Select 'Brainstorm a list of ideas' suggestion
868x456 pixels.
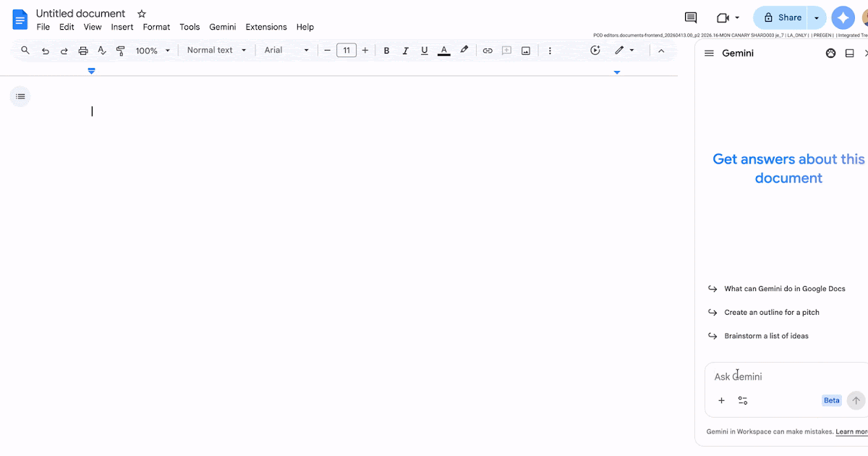[x=767, y=336]
